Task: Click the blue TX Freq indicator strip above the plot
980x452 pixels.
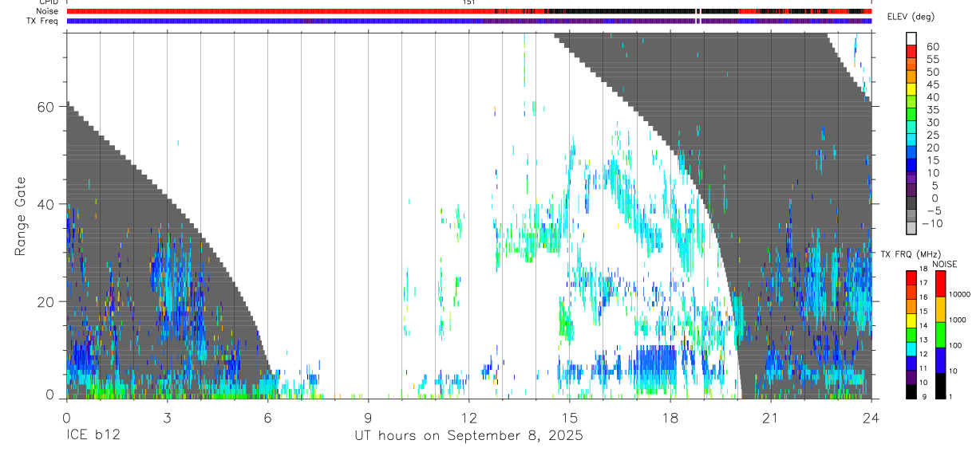Action: [468, 21]
